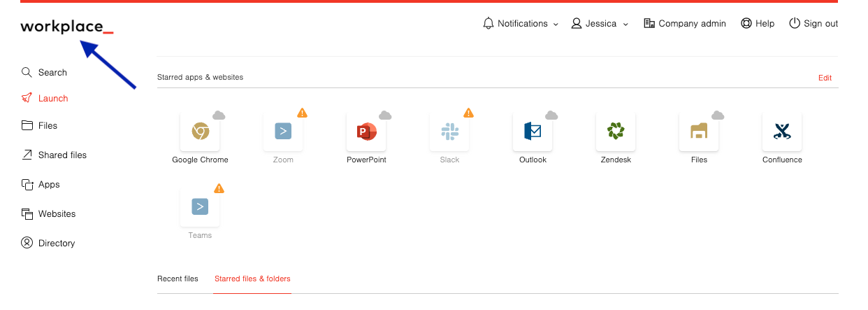
Task: Click the Files folder icon in sidebar
Action: (27, 125)
